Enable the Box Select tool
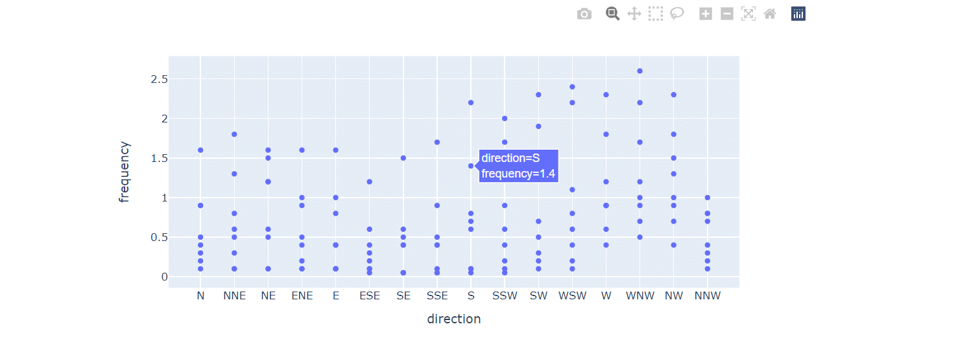This screenshot has height=357, width=980. (656, 14)
